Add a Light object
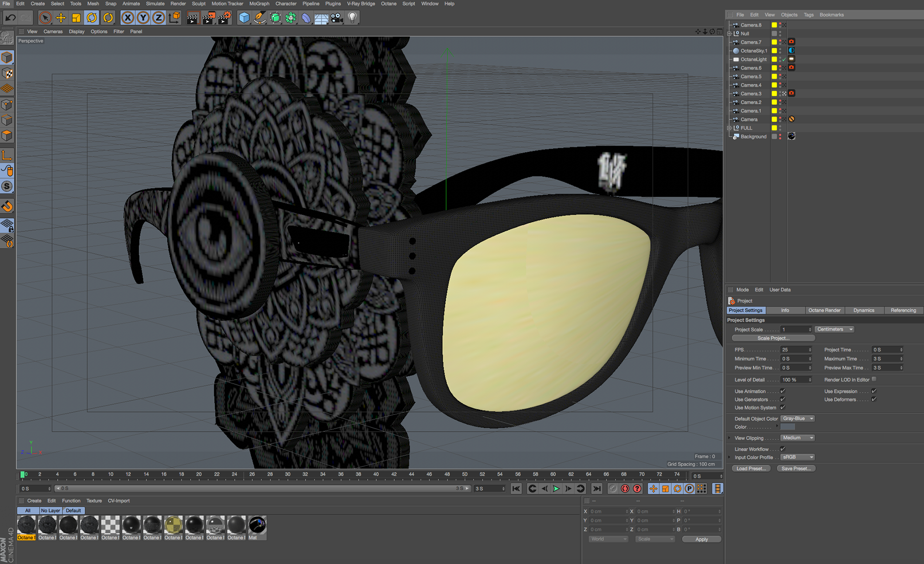Screen dimensions: 924x564 352,18
